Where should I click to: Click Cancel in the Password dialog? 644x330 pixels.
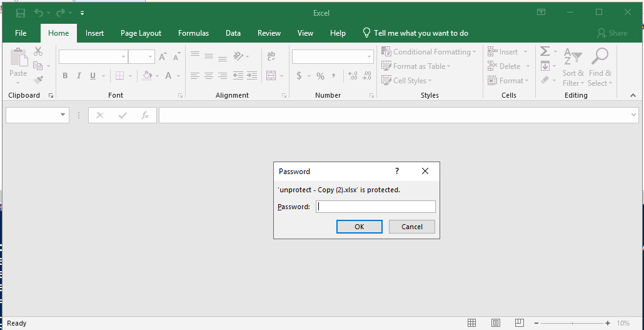tap(412, 227)
